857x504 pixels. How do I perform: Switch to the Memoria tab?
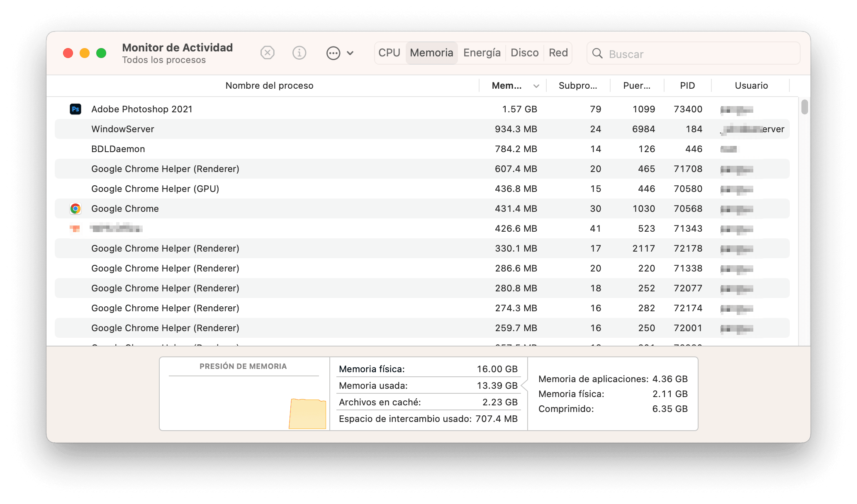431,53
